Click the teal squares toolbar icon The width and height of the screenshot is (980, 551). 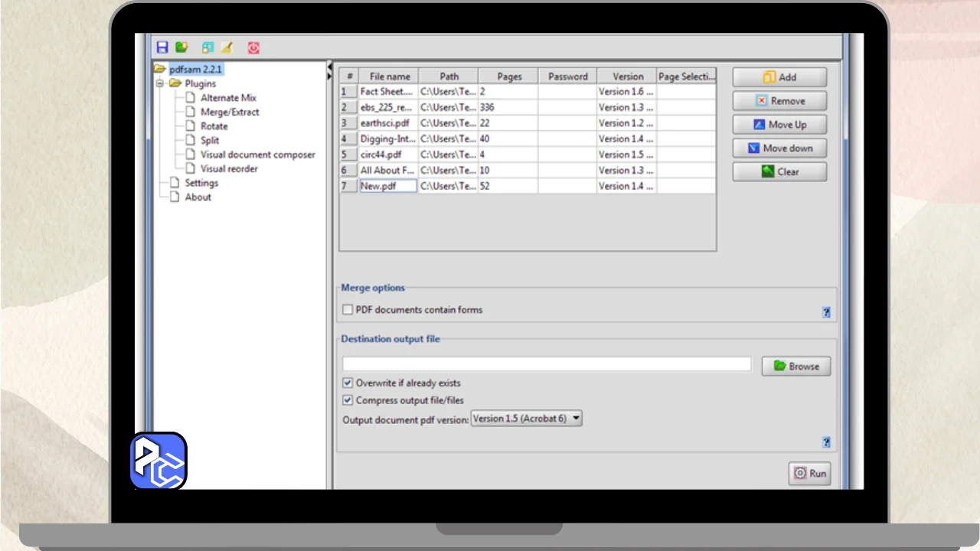207,47
